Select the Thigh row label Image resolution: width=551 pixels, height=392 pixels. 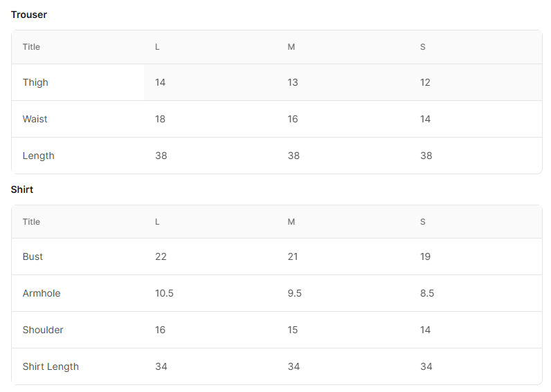[x=35, y=82]
